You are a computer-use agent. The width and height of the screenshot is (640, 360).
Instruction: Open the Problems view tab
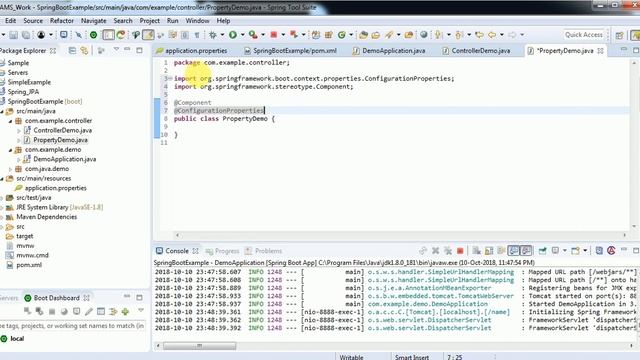(x=264, y=251)
